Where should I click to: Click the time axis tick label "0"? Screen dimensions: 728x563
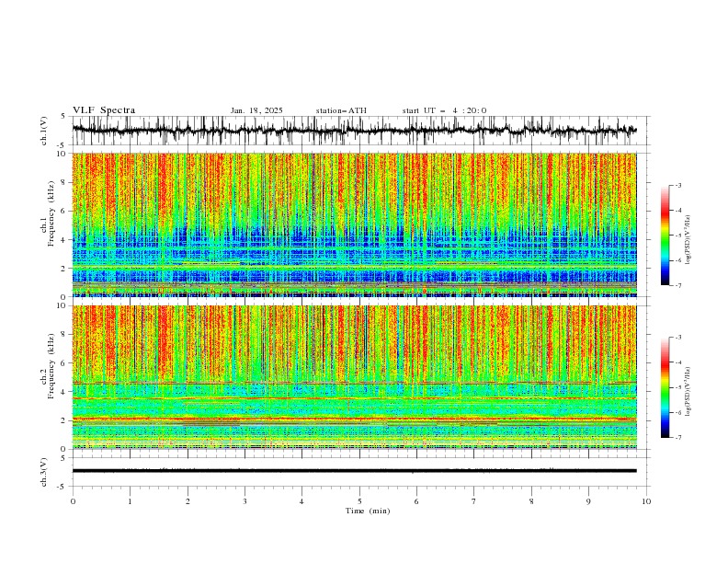pos(73,501)
